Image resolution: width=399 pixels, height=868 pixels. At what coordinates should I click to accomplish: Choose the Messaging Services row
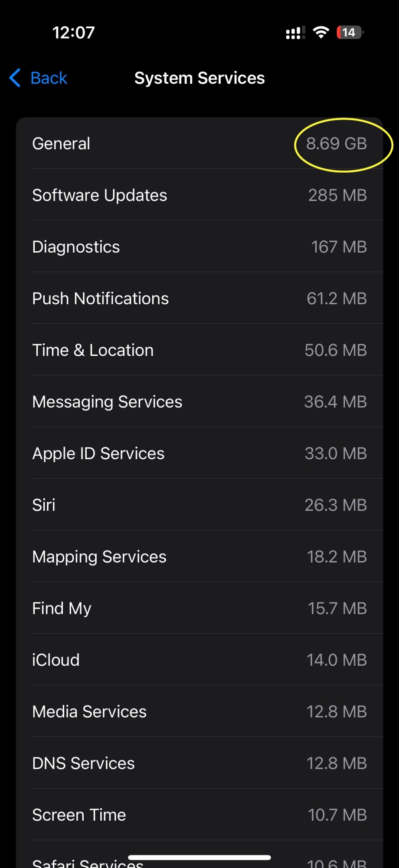(199, 402)
